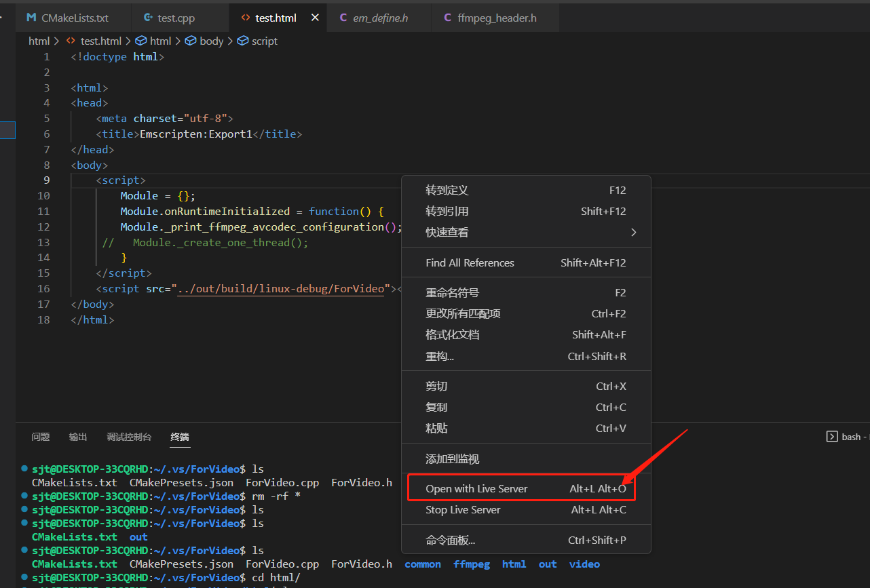Choose 重命名符号 menu entry
The width and height of the screenshot is (870, 588).
(x=526, y=292)
